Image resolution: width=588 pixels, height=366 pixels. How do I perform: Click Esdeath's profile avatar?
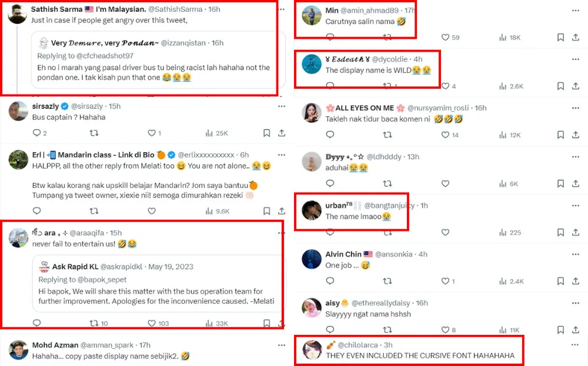pos(312,64)
